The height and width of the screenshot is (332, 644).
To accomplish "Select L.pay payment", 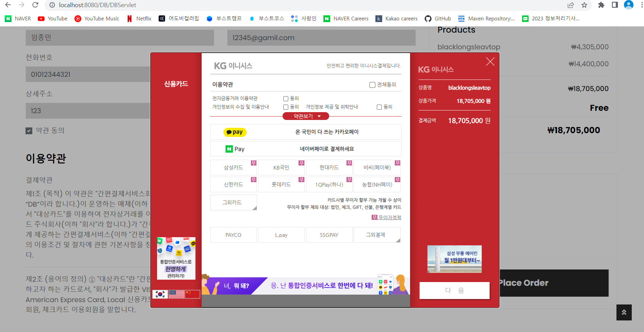I will pos(281,235).
